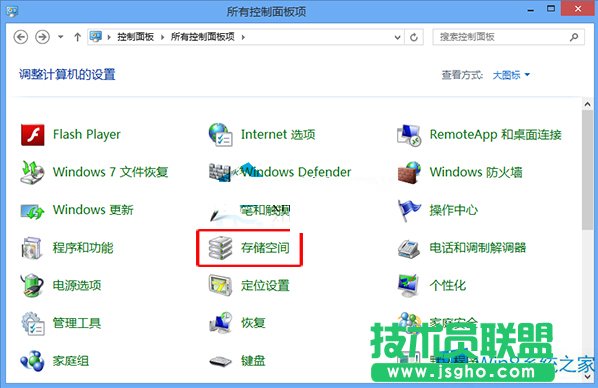Open Windows 7 文件恢复 link
This screenshot has width=598, height=388.
111,172
